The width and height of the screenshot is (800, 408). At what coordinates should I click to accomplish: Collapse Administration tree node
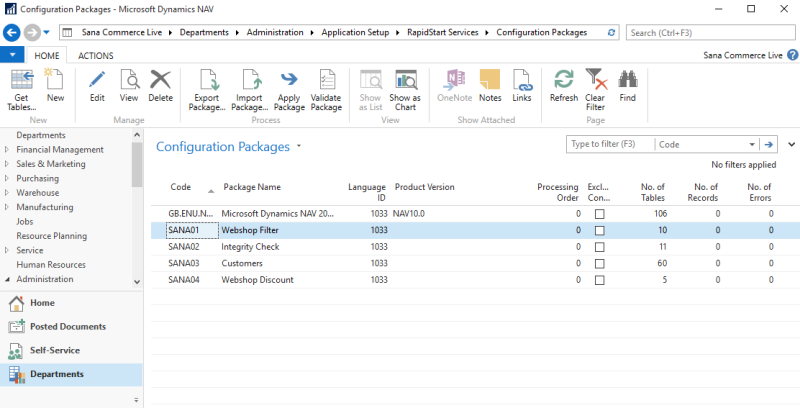tap(7, 279)
